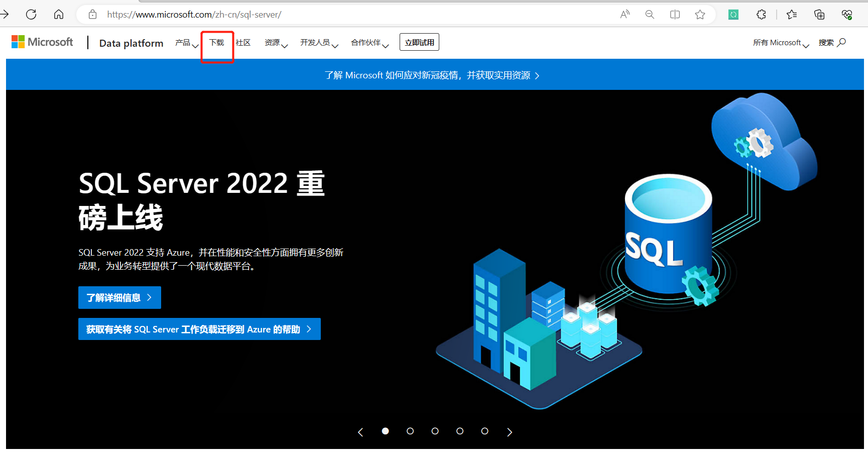This screenshot has width=868, height=453.
Task: Open the 了解 Microsoft 如何应对新冠疫情 banner link
Action: [432, 75]
